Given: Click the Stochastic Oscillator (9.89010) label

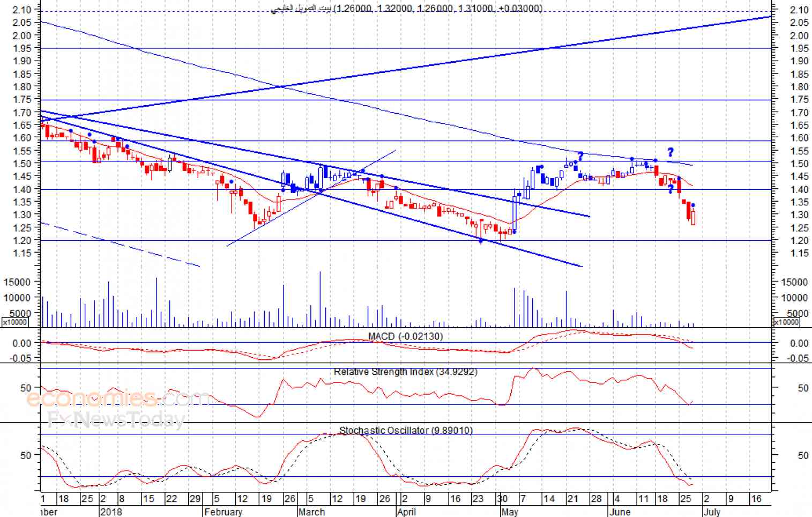Looking at the screenshot, I should 406,430.
